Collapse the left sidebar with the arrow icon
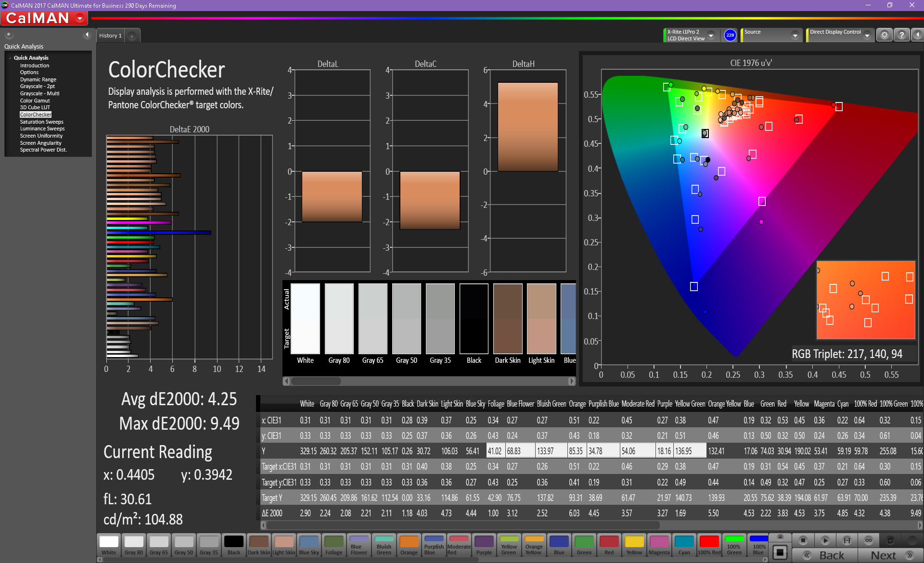This screenshot has width=924, height=563. 87,35
